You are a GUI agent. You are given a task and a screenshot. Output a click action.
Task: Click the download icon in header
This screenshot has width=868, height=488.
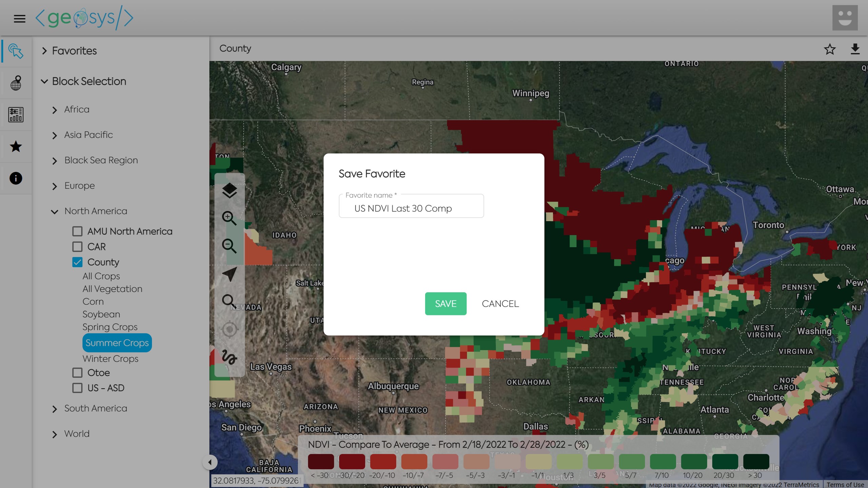pos(855,49)
